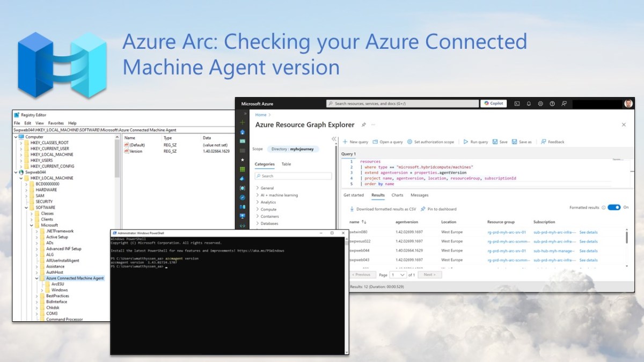The width and height of the screenshot is (644, 362).
Task: Click the Set authorization scope icon
Action: point(409,142)
